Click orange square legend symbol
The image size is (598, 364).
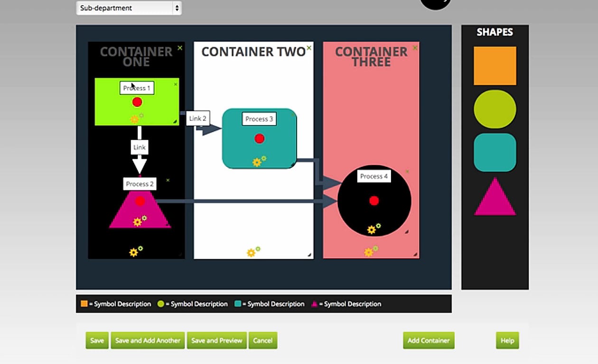tap(84, 304)
